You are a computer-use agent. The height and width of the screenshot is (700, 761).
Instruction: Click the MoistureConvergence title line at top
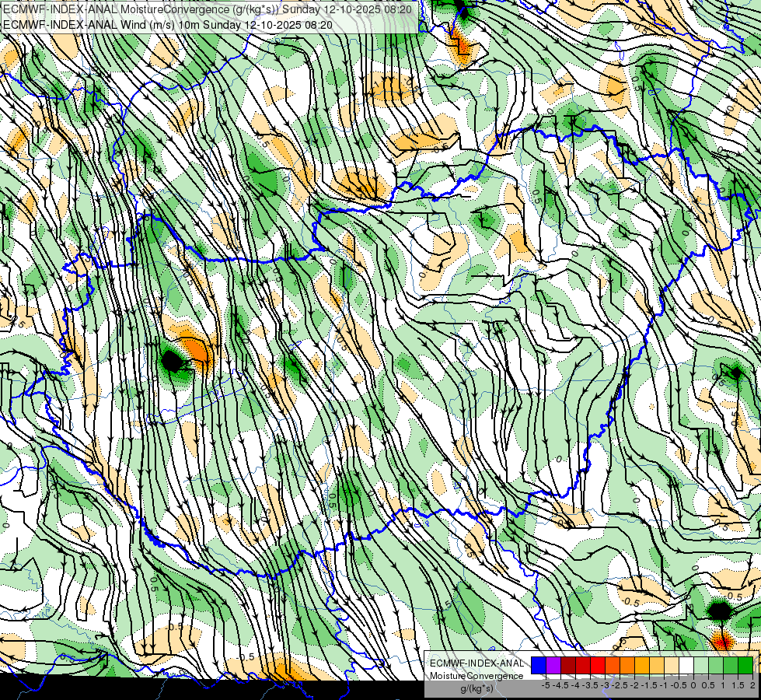click(208, 9)
